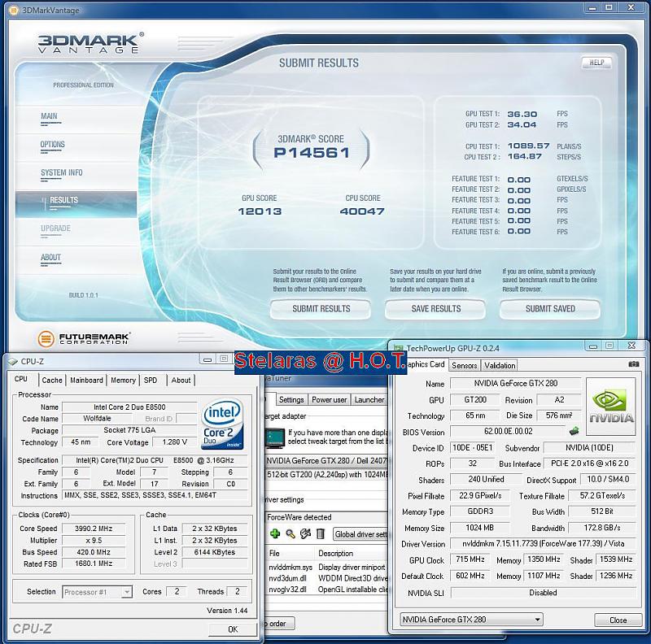Open ABOUT in 3DMark sidebar
Image resolution: width=651 pixels, height=644 pixels.
point(50,257)
